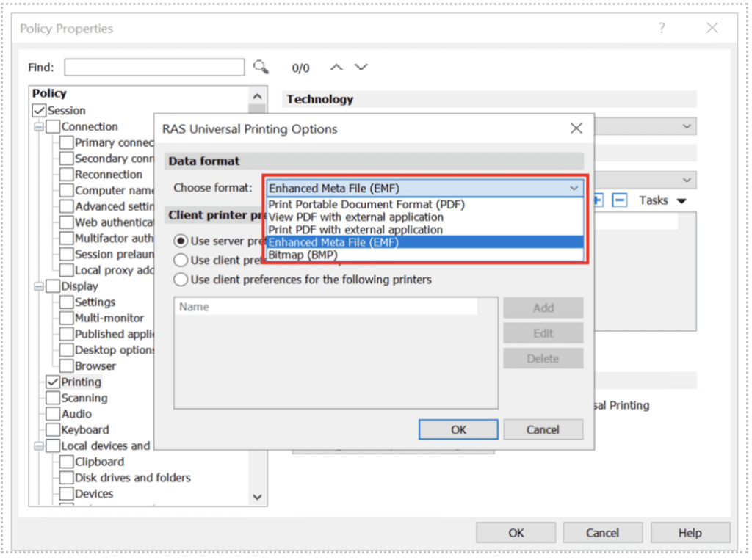The width and height of the screenshot is (752, 560).
Task: Click inside the Find text field
Action: coord(154,68)
